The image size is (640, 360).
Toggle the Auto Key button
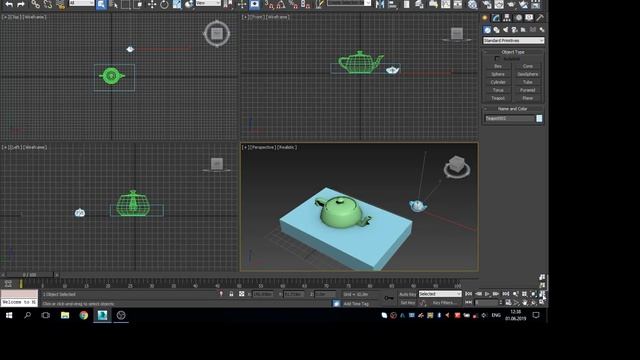click(407, 294)
